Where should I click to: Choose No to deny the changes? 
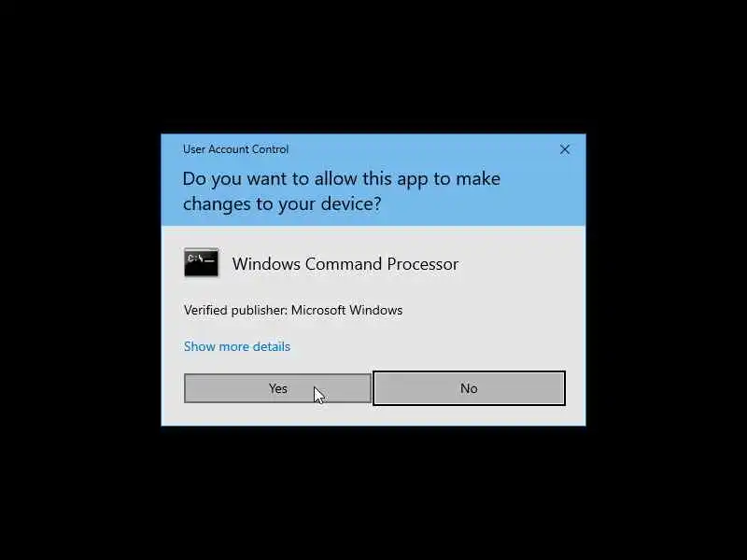point(470,388)
